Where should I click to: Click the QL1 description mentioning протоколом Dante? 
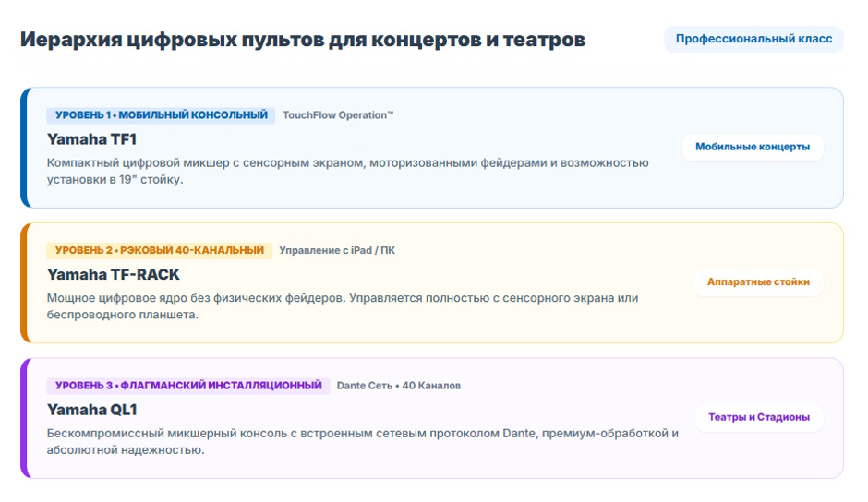363,442
